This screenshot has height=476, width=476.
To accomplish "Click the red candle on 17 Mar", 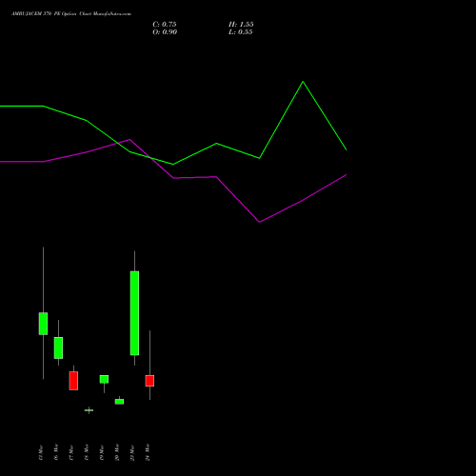I will [73, 381].
